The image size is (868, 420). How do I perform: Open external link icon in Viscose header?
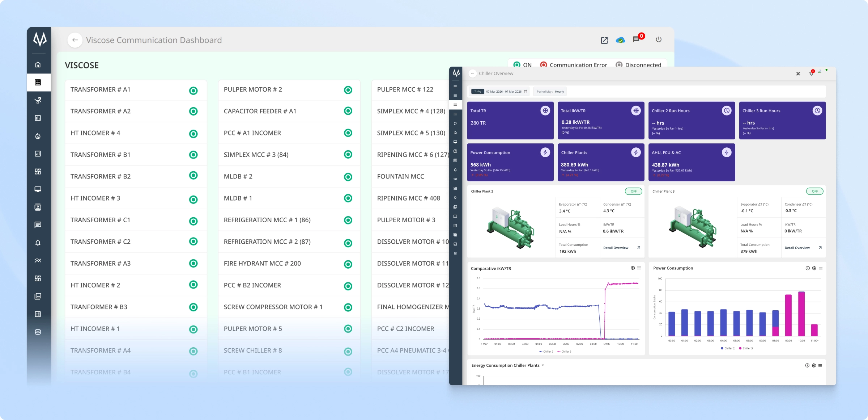[604, 40]
